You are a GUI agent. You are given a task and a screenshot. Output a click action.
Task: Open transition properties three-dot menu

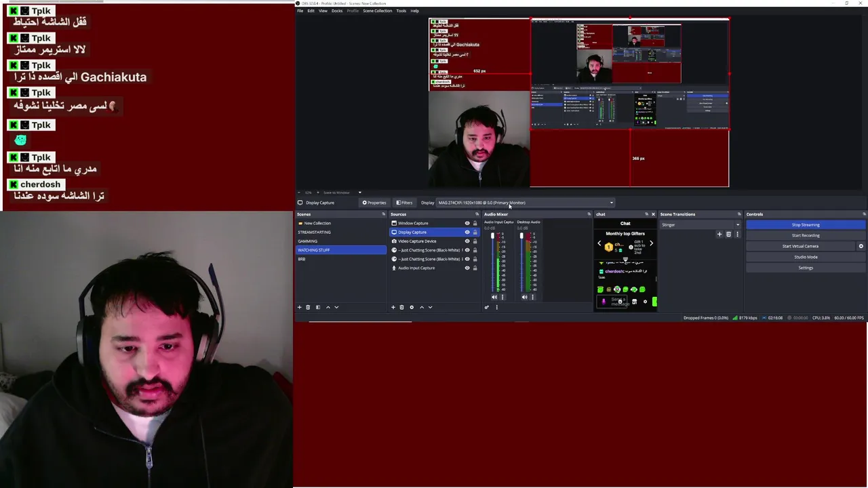pyautogui.click(x=737, y=235)
